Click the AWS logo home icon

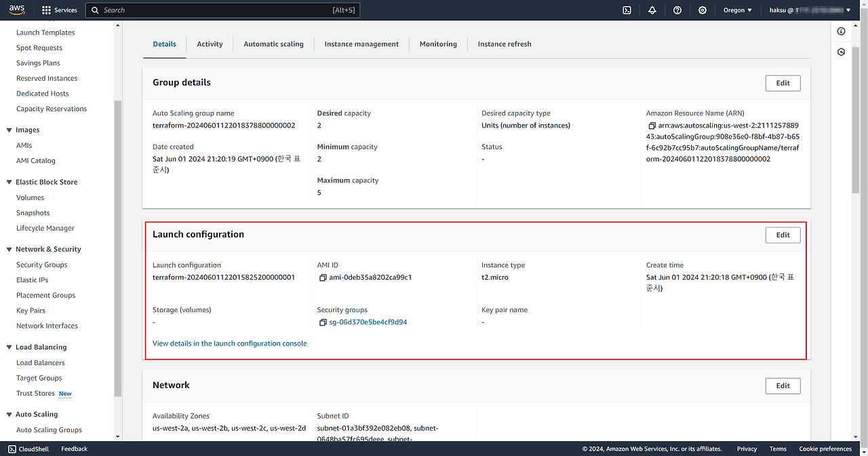pos(17,9)
